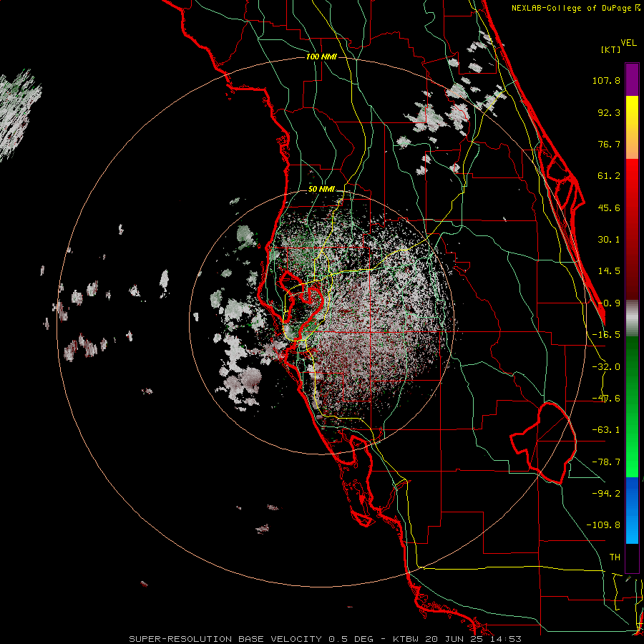This screenshot has width=644, height=644.
Task: Select the 45.6 value on velocity scale
Action: (x=609, y=208)
